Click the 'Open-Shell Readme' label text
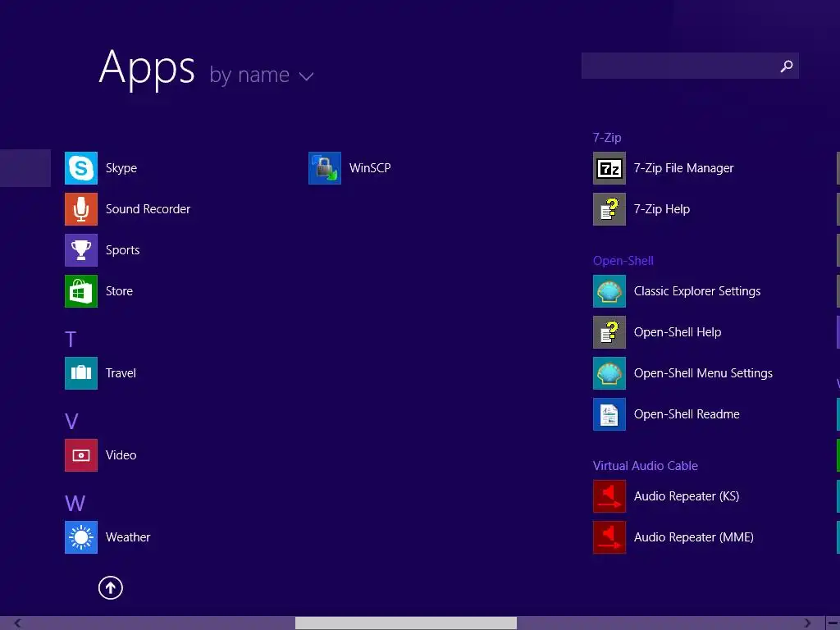This screenshot has width=840, height=630. click(687, 414)
